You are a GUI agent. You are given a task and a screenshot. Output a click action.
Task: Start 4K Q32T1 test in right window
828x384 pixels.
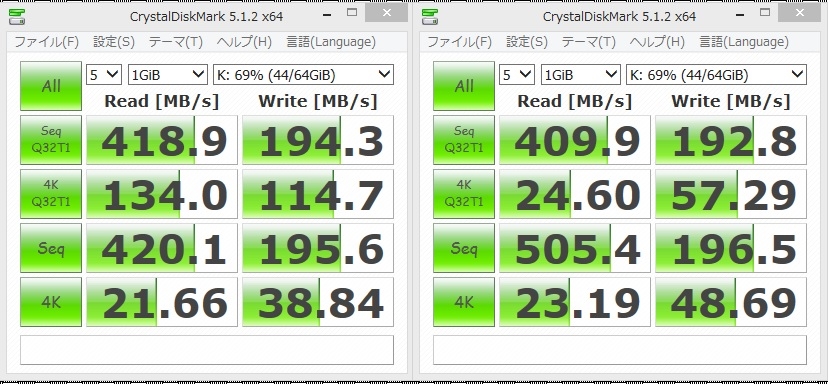pyautogui.click(x=464, y=194)
